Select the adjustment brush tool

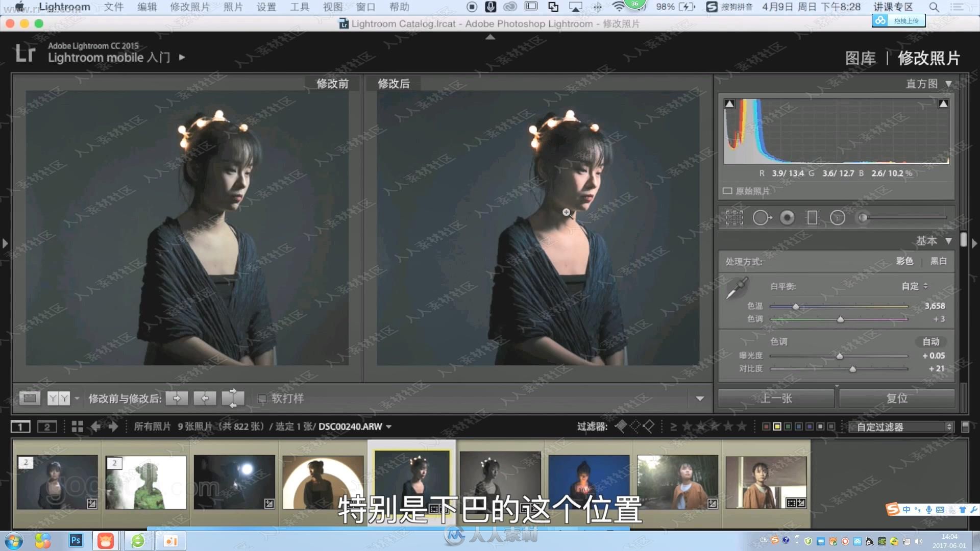point(902,218)
